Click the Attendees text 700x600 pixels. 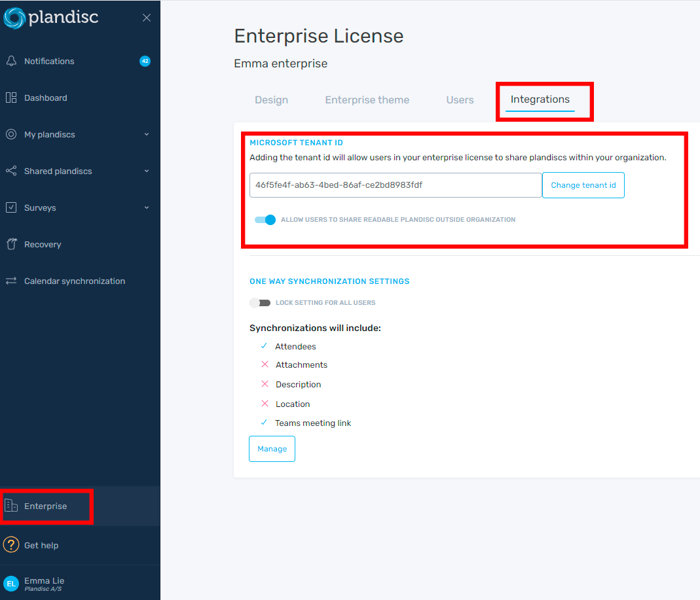[x=295, y=347]
